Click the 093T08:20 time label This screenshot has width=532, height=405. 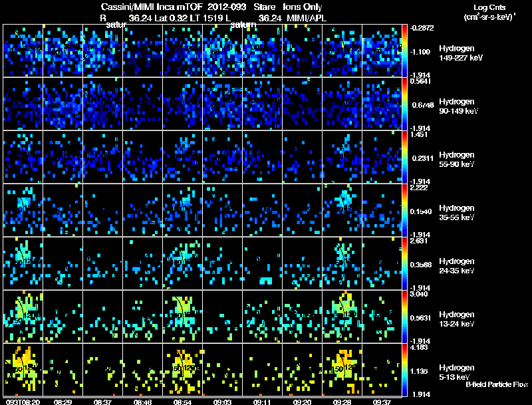click(x=23, y=402)
